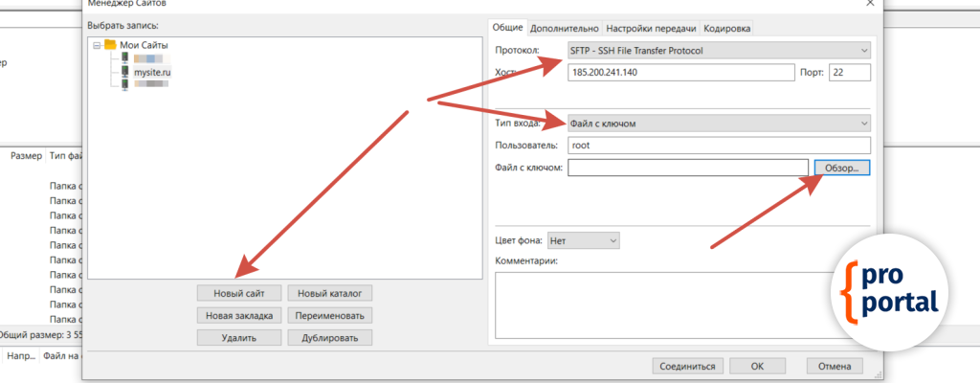The height and width of the screenshot is (383, 980).
Task: Click the Файл с ключом path field
Action: tap(688, 168)
